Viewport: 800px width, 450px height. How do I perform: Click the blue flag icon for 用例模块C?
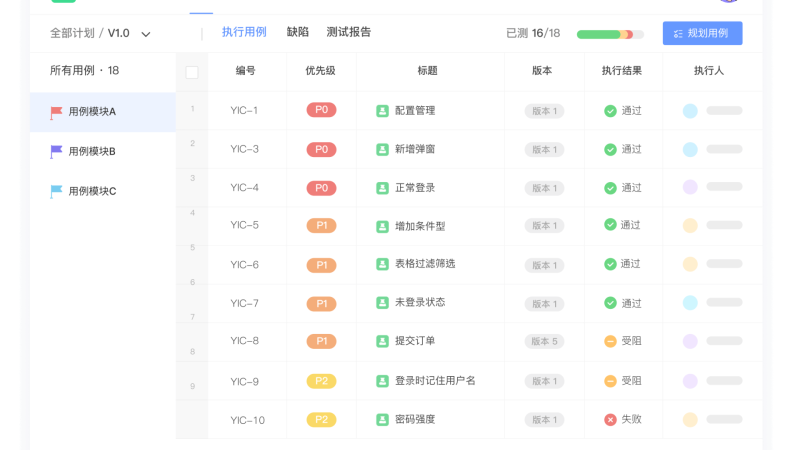pos(56,191)
